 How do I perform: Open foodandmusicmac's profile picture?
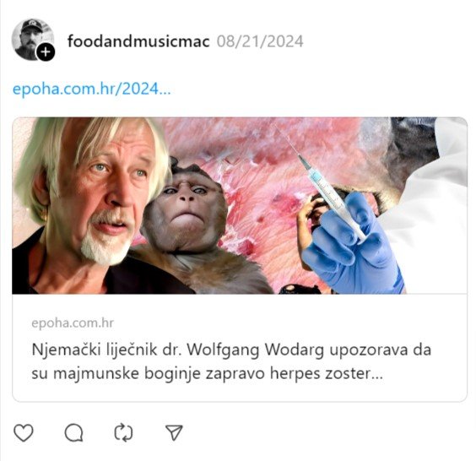(33, 40)
